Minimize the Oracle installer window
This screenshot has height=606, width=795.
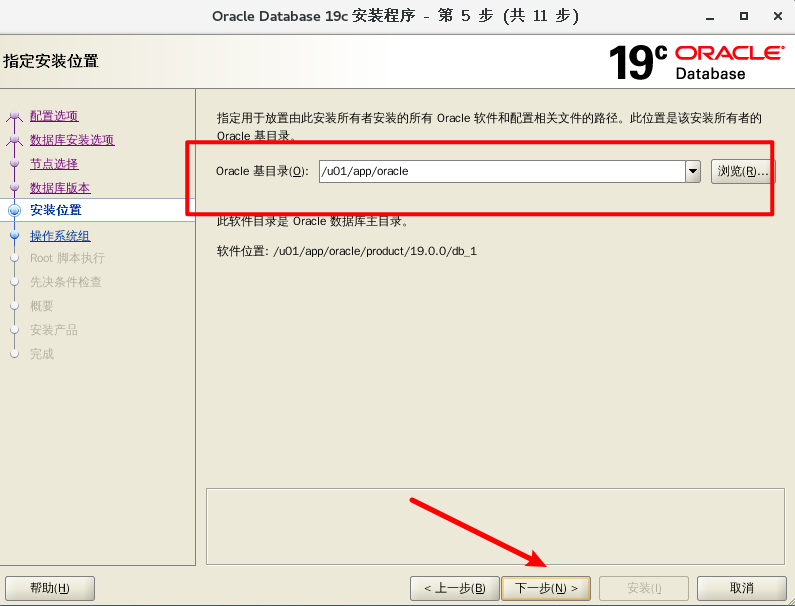tap(710, 16)
